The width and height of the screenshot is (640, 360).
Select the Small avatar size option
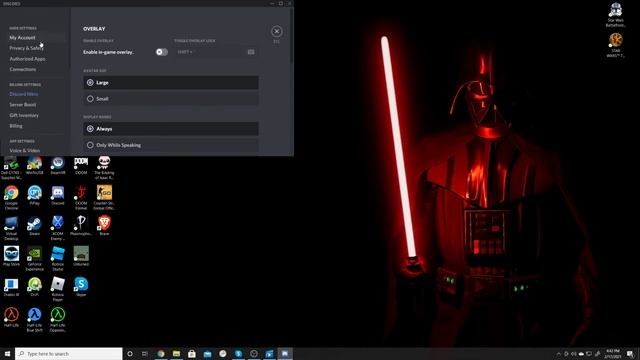click(x=171, y=99)
